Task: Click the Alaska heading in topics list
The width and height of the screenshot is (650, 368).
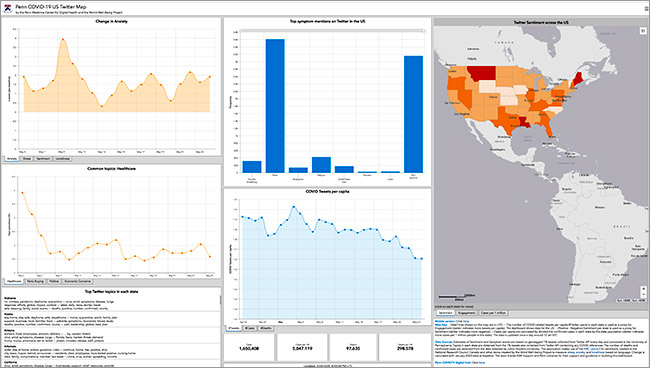Action: click(9, 315)
